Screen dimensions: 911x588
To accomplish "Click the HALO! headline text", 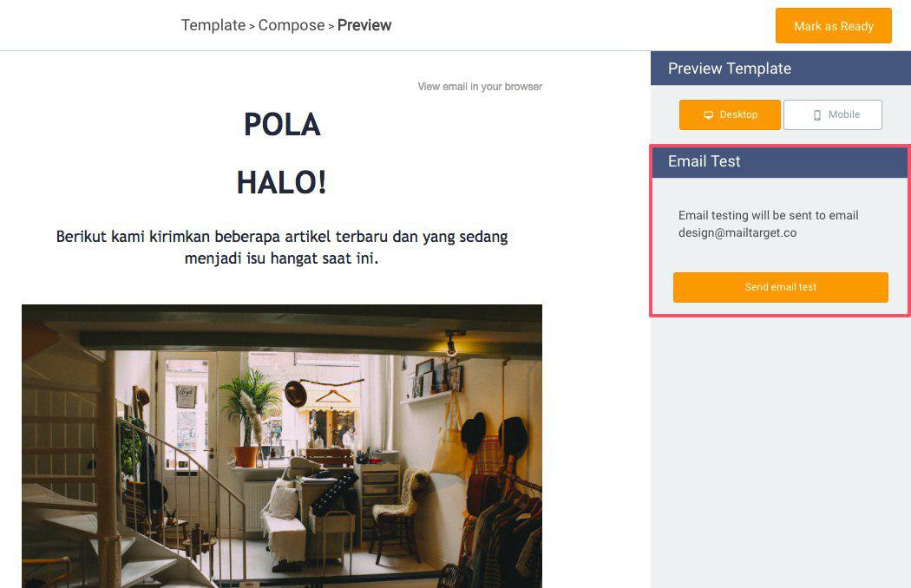I will [282, 182].
